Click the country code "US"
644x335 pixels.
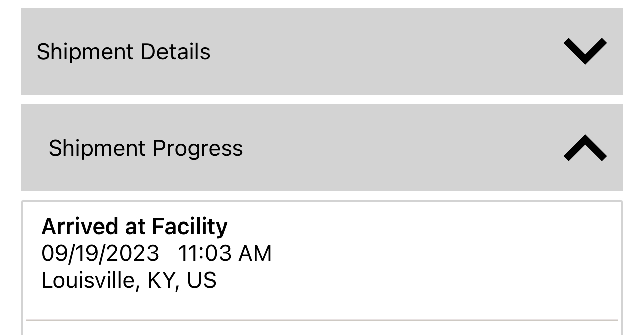tap(201, 280)
